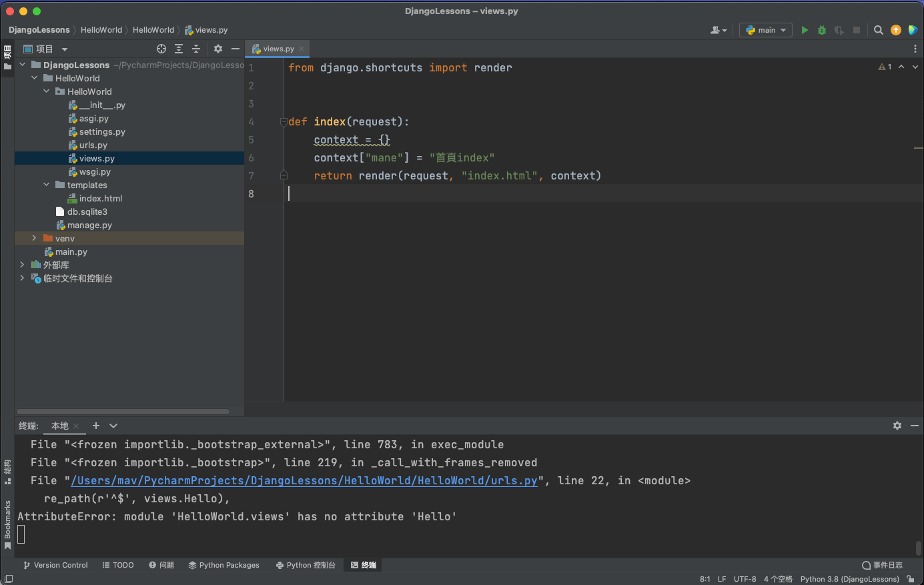Toggle read-only lock icon in status bar
Screen dimensions: 924x585
(911, 579)
